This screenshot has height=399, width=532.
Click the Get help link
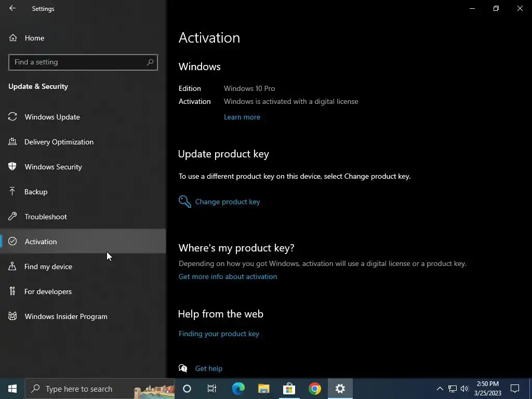point(209,368)
